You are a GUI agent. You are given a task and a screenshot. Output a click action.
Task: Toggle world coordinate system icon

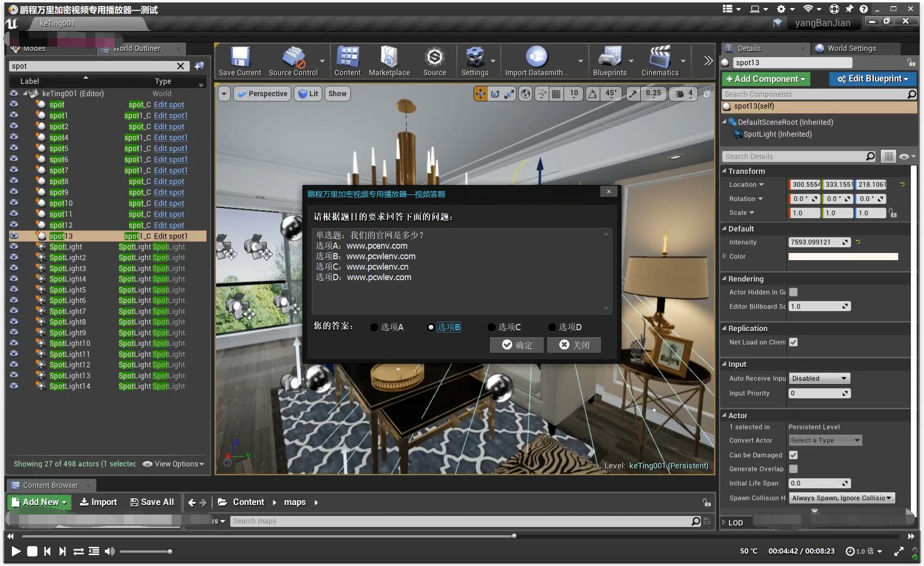coord(525,94)
